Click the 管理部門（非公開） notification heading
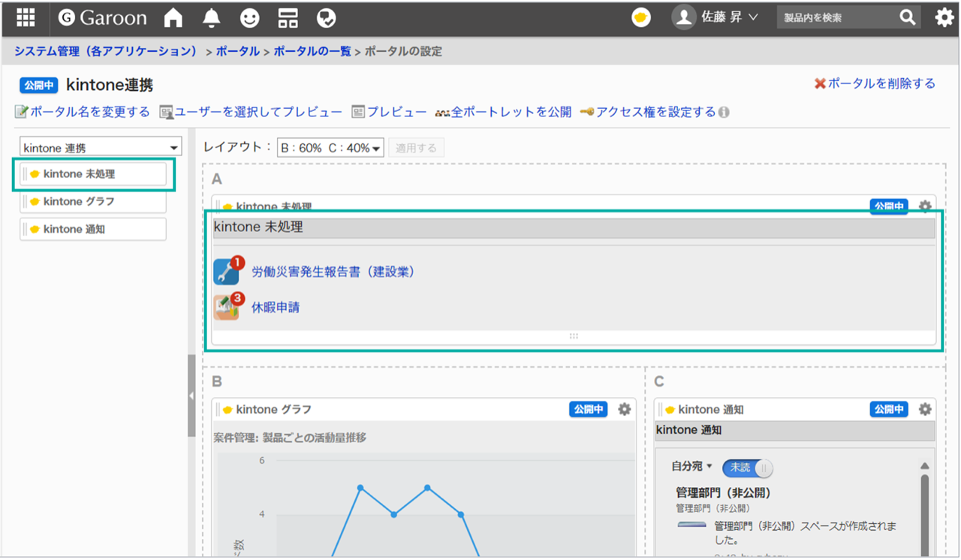 click(724, 493)
